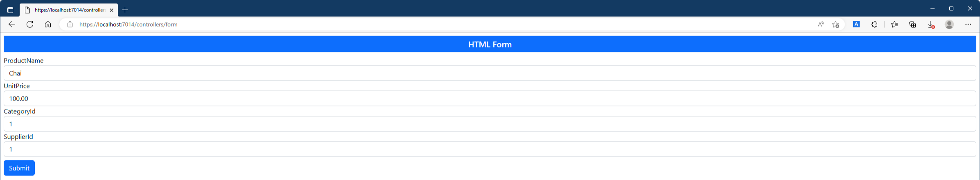View site information via the lock icon
The width and height of the screenshot is (980, 180).
click(70, 25)
